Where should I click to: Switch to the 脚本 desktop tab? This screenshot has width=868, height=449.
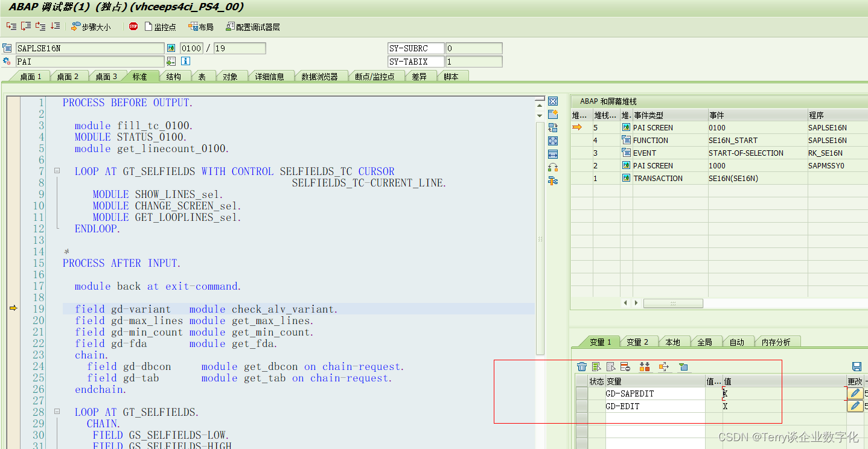pos(452,76)
